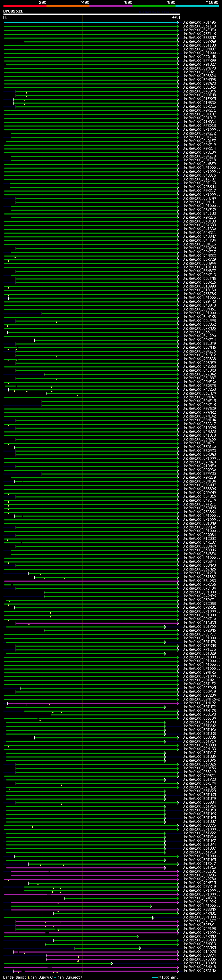The height and width of the screenshot is (980, 222).
Task: Select the UniRef100_B5TV15 label
Action: [199, 868]
